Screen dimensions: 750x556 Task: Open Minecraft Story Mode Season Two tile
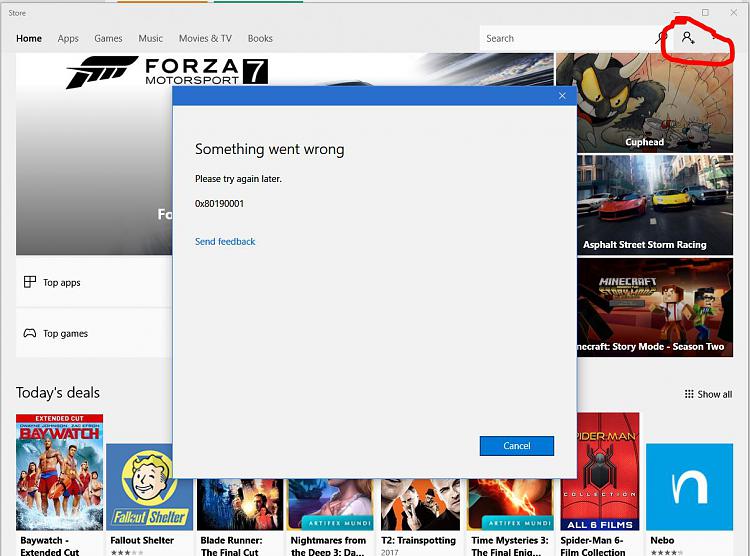tap(655, 308)
